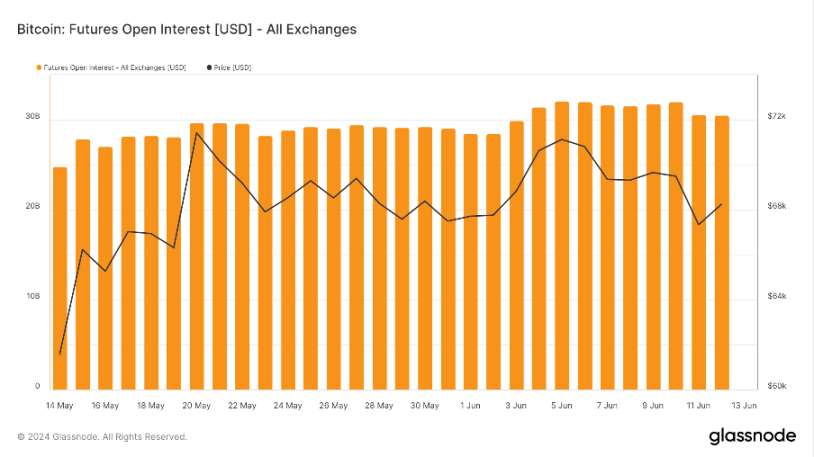
Task: Click the $72k right axis label
Action: tap(777, 116)
